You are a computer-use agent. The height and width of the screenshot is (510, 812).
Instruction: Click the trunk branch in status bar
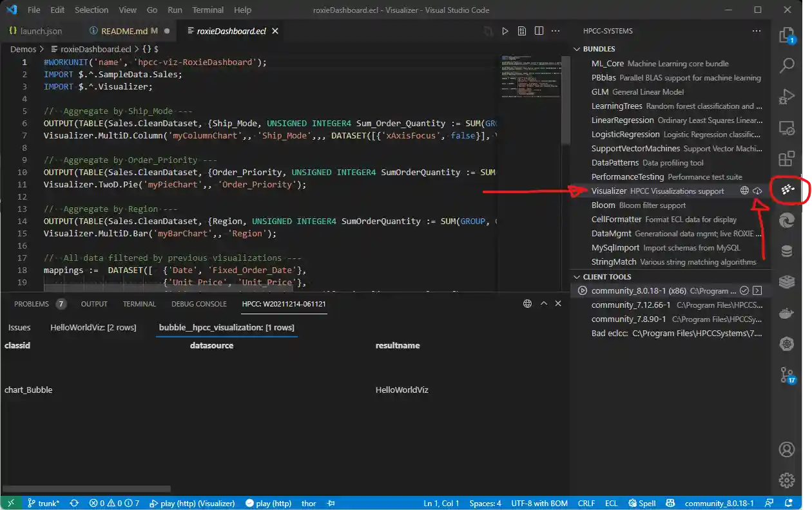coord(44,503)
